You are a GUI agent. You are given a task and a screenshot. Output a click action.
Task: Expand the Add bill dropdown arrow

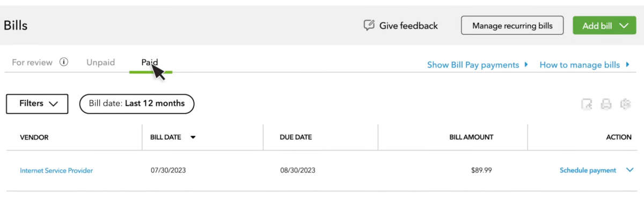tap(623, 26)
